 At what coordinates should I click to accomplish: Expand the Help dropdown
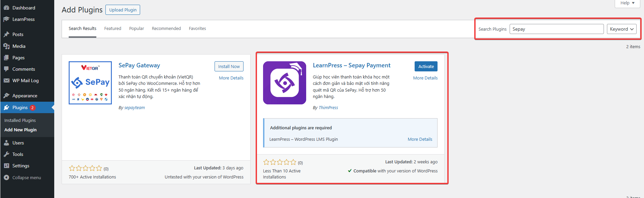(627, 3)
